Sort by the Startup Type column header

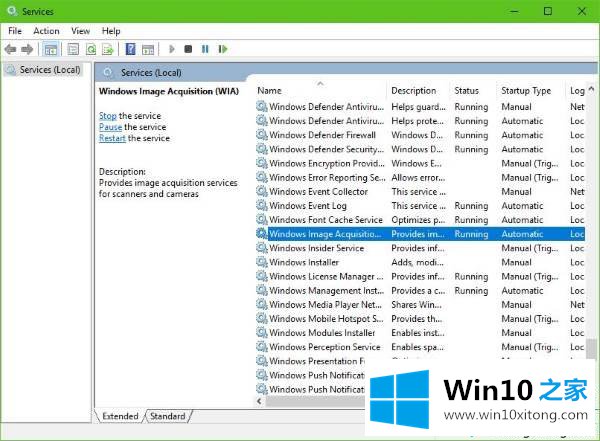[x=526, y=91]
